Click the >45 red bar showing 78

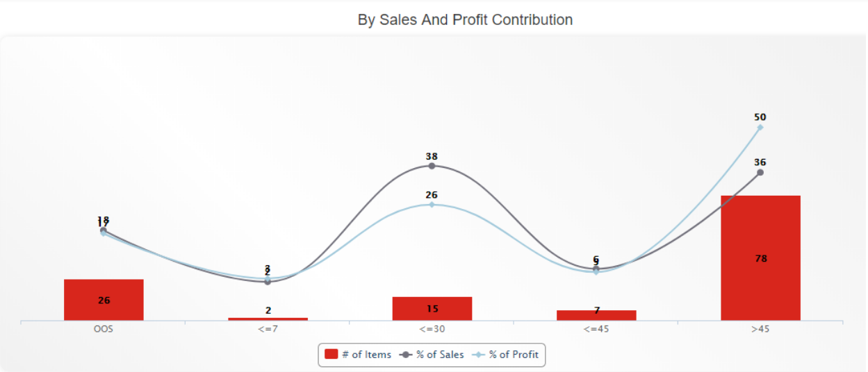tap(760, 257)
